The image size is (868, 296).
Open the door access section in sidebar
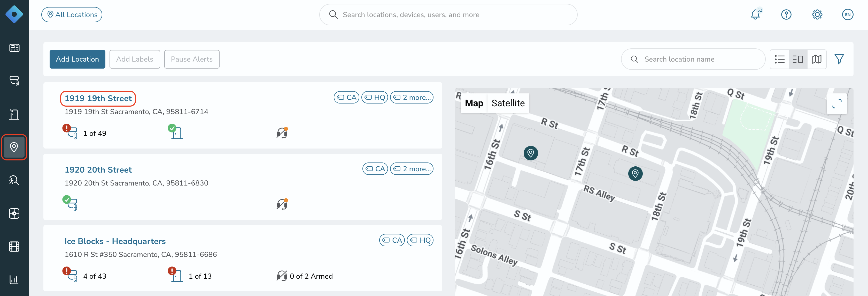click(x=14, y=114)
